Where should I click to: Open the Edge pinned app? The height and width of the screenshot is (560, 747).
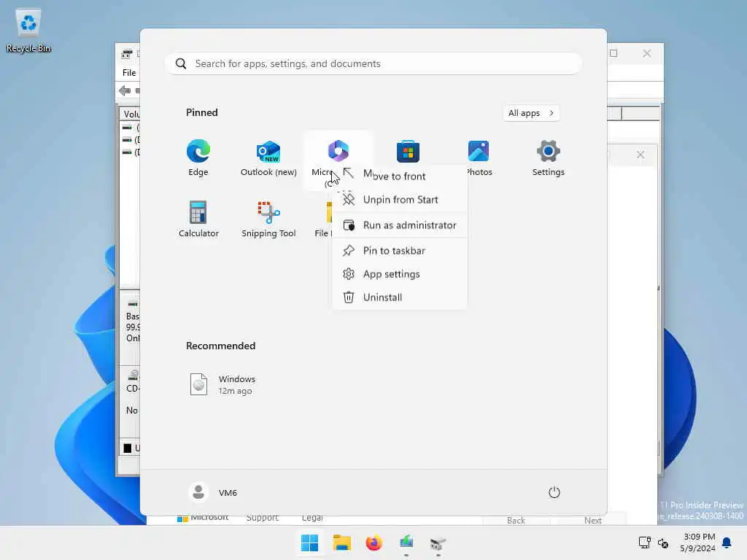pyautogui.click(x=198, y=158)
